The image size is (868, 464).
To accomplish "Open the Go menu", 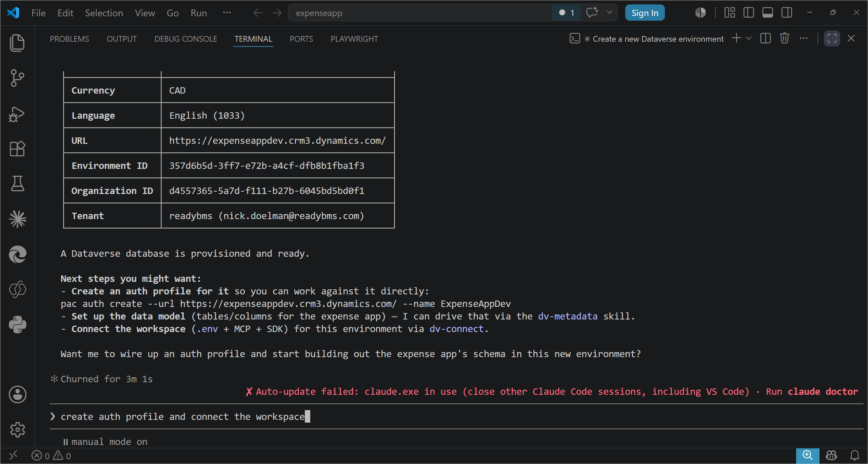I will pos(173,13).
